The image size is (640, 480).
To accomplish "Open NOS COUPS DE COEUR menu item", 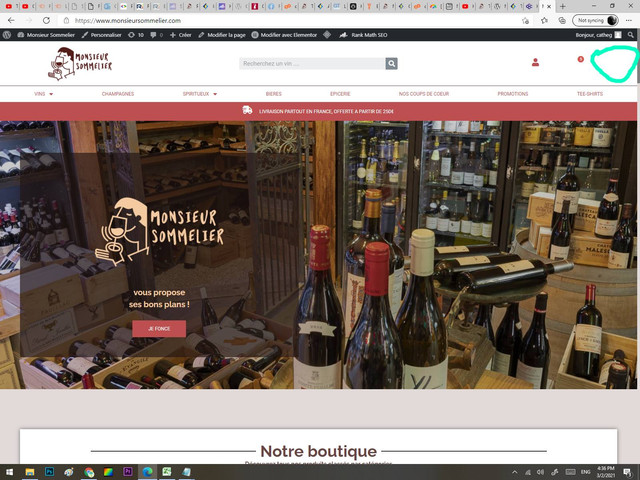I will point(424,94).
